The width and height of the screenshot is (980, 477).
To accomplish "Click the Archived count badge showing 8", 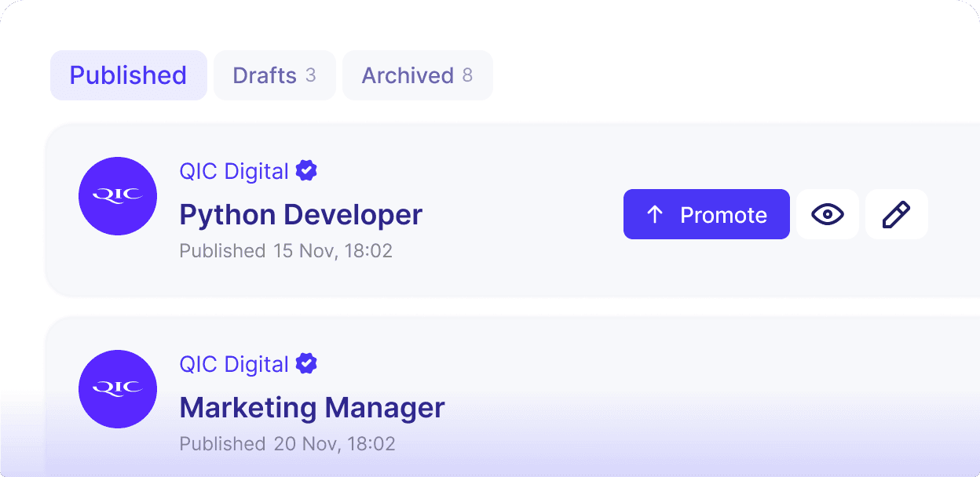I will pyautogui.click(x=467, y=75).
